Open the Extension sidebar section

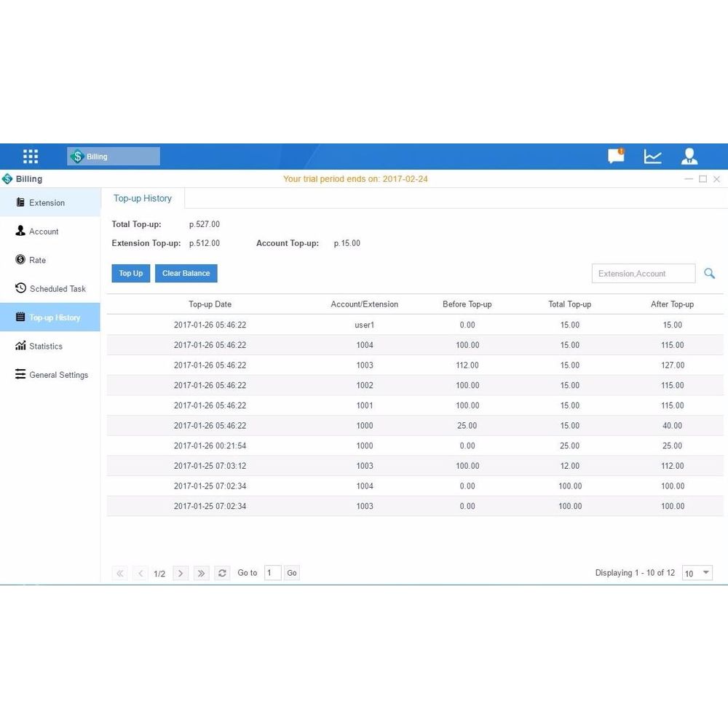click(50, 202)
